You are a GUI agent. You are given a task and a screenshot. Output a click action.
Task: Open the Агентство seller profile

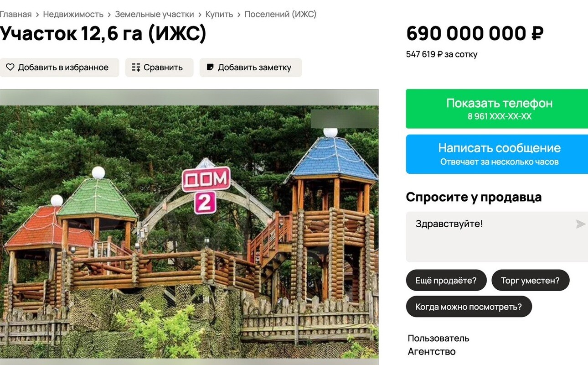click(x=432, y=352)
